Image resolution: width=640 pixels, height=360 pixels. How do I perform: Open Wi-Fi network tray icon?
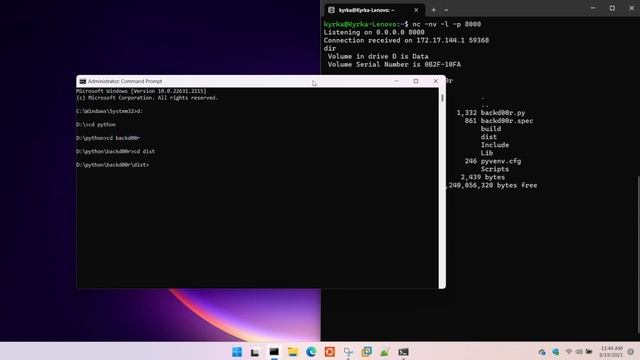click(x=569, y=351)
